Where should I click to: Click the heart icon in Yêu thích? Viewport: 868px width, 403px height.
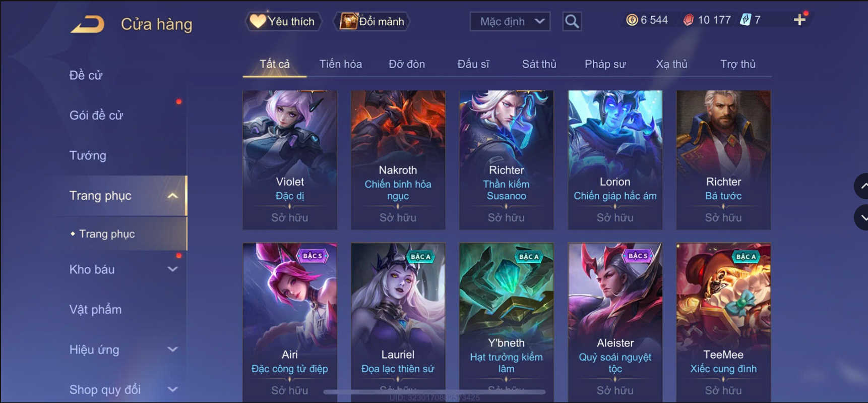tap(258, 21)
